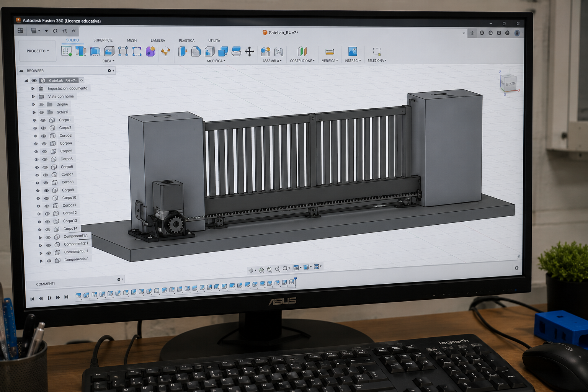The image size is (588, 392).
Task: Switch to the UTILITÀ tab
Action: 214,40
